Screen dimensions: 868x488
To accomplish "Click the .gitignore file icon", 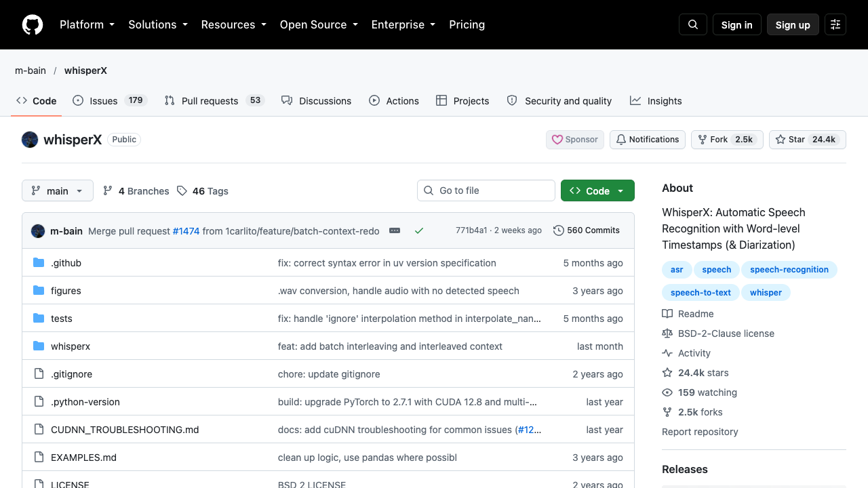I will click(39, 374).
